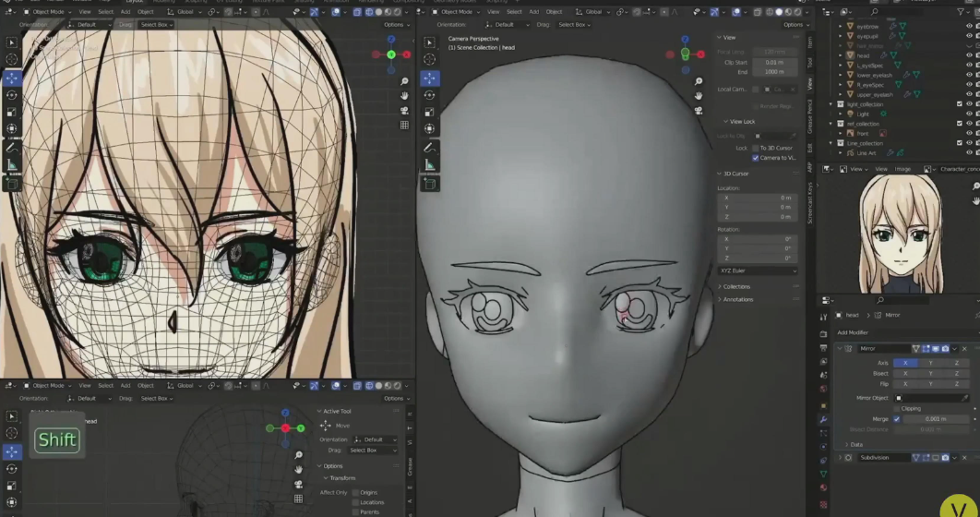Uncheck the light_collection exclude checkbox
The image size is (980, 517).
pos(960,103)
